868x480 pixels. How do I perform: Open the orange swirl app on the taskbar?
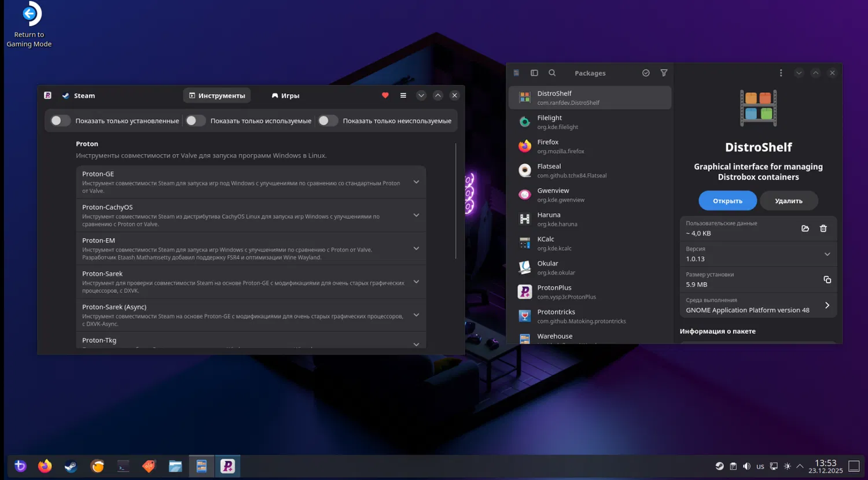[x=97, y=466]
